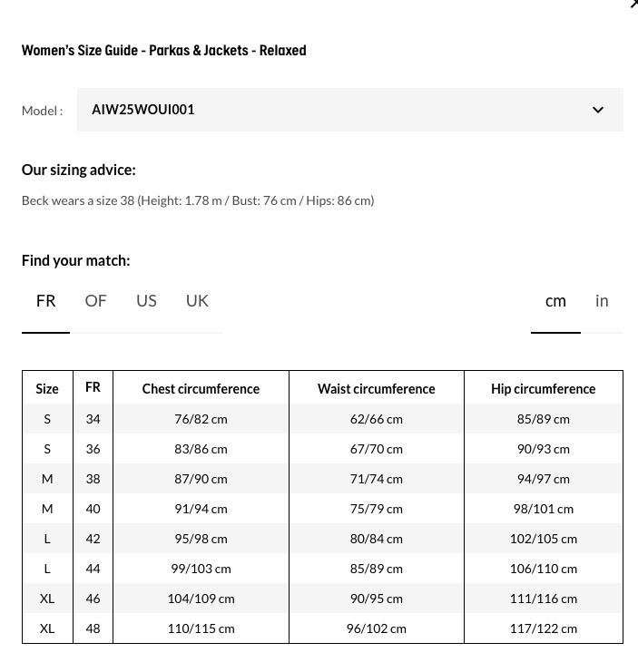Switch measurements to inches

point(602,301)
